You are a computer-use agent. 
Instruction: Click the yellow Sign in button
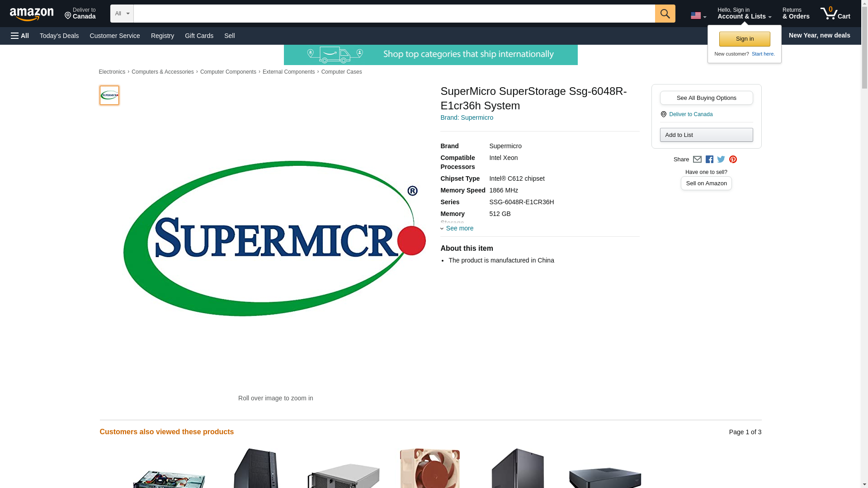click(745, 39)
